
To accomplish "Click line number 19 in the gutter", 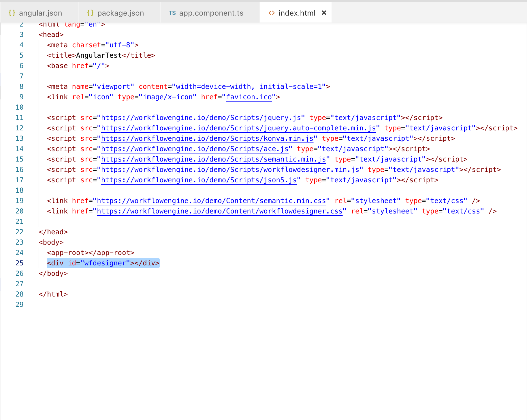I will point(19,201).
